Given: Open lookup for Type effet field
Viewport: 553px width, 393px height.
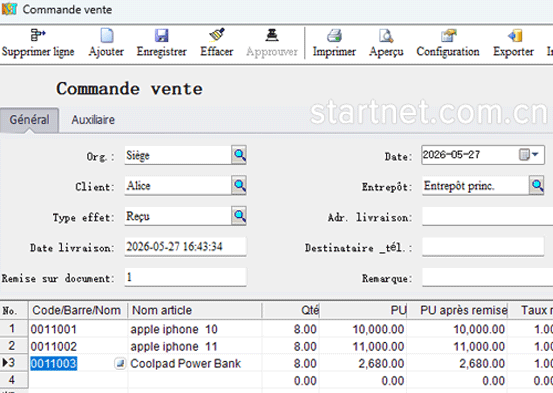Looking at the screenshot, I should pyautogui.click(x=239, y=216).
